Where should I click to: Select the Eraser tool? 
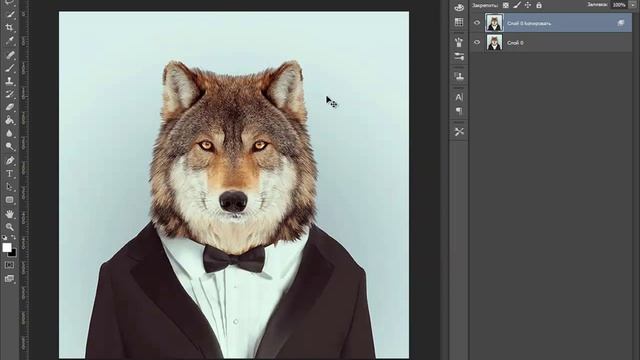point(10,107)
